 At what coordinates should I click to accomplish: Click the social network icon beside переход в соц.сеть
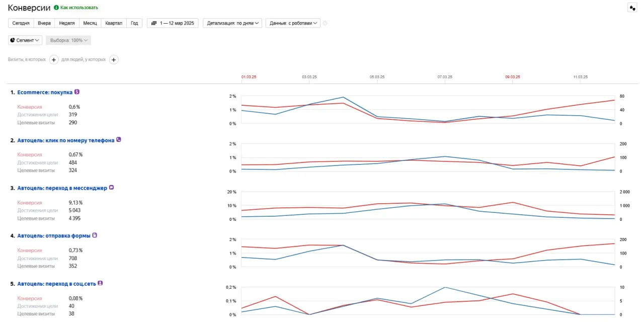pyautogui.click(x=100, y=283)
